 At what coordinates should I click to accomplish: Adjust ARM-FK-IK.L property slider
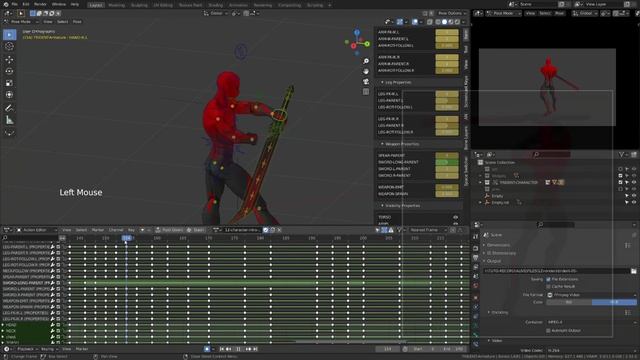point(447,32)
